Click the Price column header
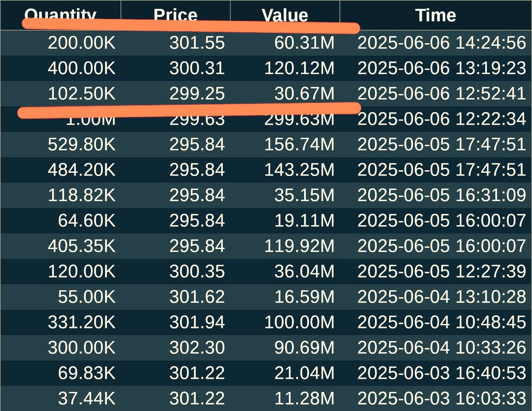This screenshot has width=532, height=411. coord(176,15)
